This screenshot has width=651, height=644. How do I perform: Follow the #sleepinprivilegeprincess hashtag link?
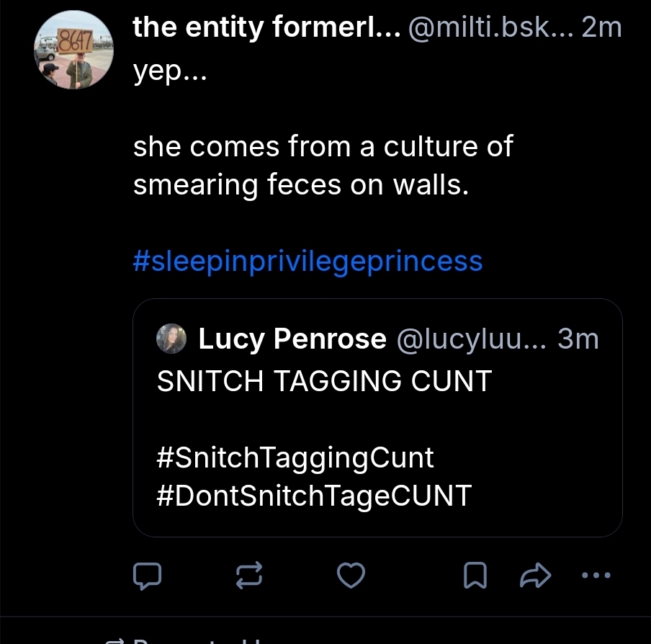coord(308,260)
